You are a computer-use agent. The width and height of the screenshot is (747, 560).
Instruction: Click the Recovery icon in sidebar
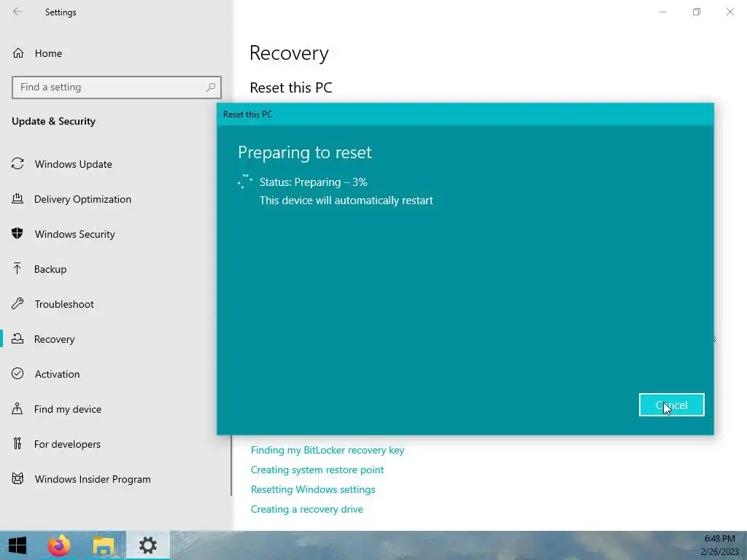(x=18, y=338)
